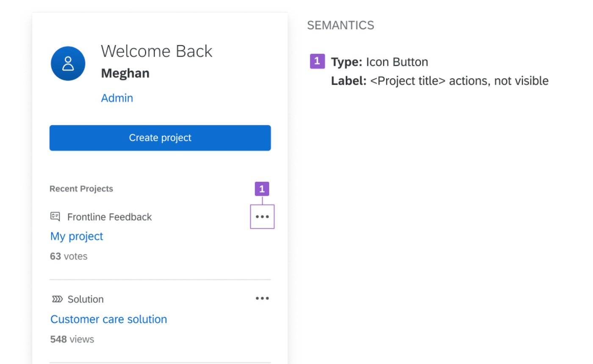Click the Solution project type icon
593x364 pixels.
pyautogui.click(x=57, y=299)
